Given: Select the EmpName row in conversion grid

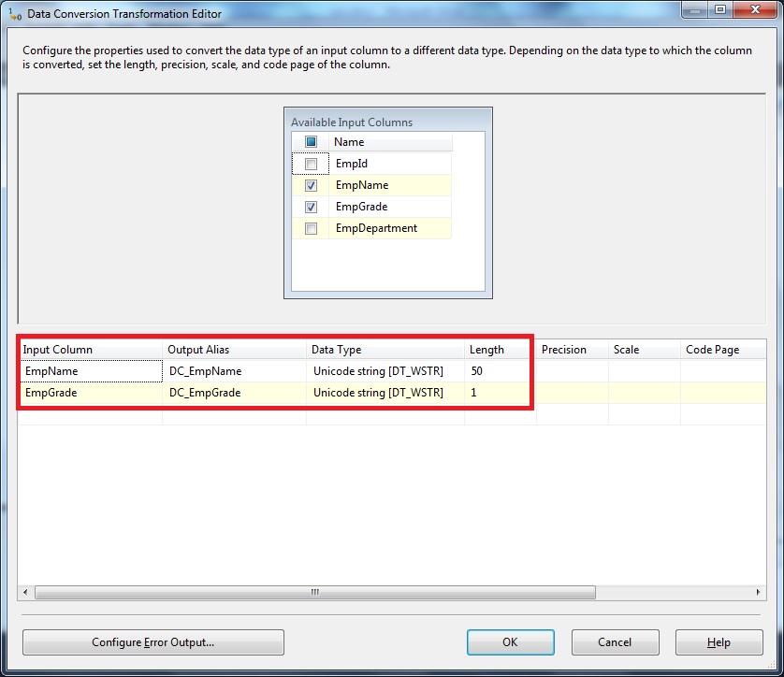Looking at the screenshot, I should (x=91, y=370).
